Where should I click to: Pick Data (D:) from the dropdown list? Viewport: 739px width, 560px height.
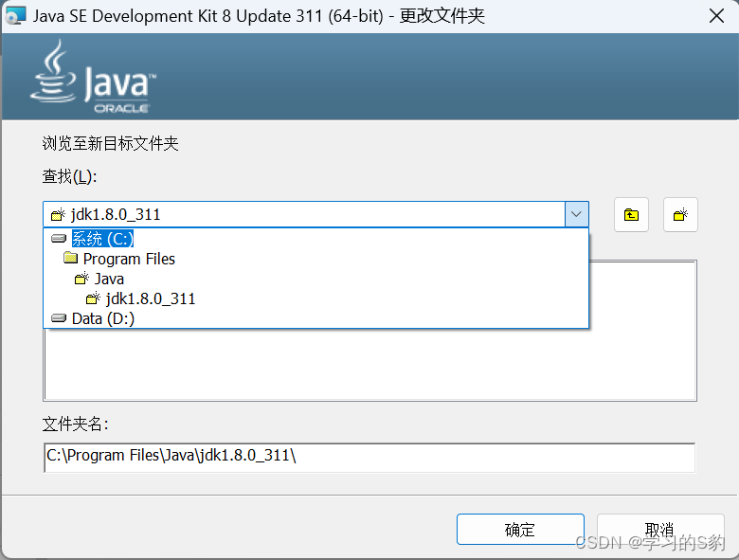point(103,319)
